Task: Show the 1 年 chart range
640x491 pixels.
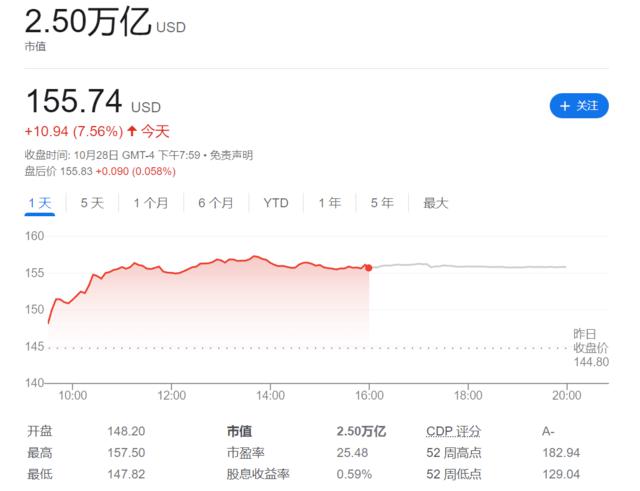Action: coord(329,202)
